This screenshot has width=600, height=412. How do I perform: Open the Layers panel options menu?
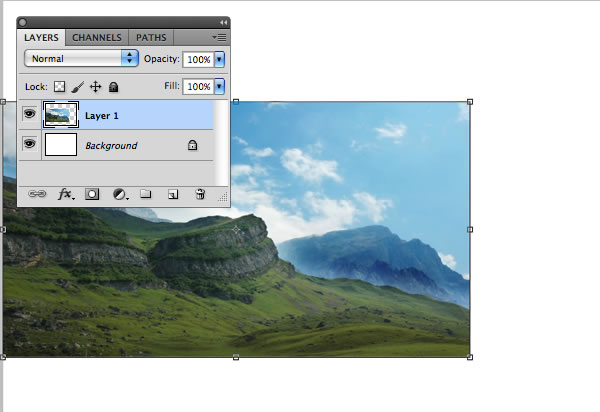[x=220, y=37]
